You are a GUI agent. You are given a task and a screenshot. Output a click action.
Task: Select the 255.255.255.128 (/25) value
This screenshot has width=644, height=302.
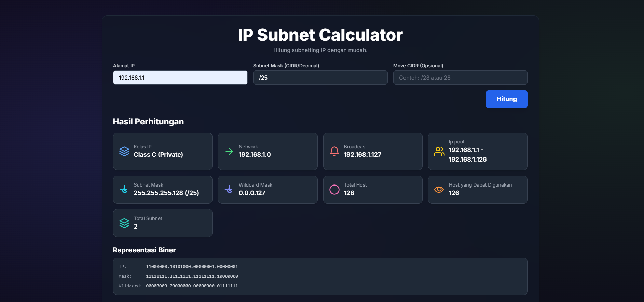[x=166, y=193]
